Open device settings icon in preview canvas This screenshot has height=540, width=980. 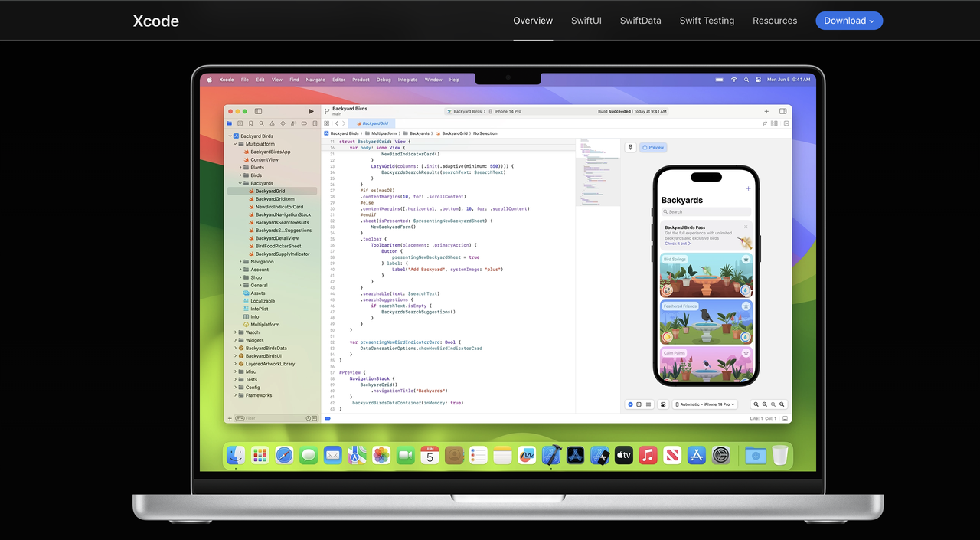tap(663, 404)
